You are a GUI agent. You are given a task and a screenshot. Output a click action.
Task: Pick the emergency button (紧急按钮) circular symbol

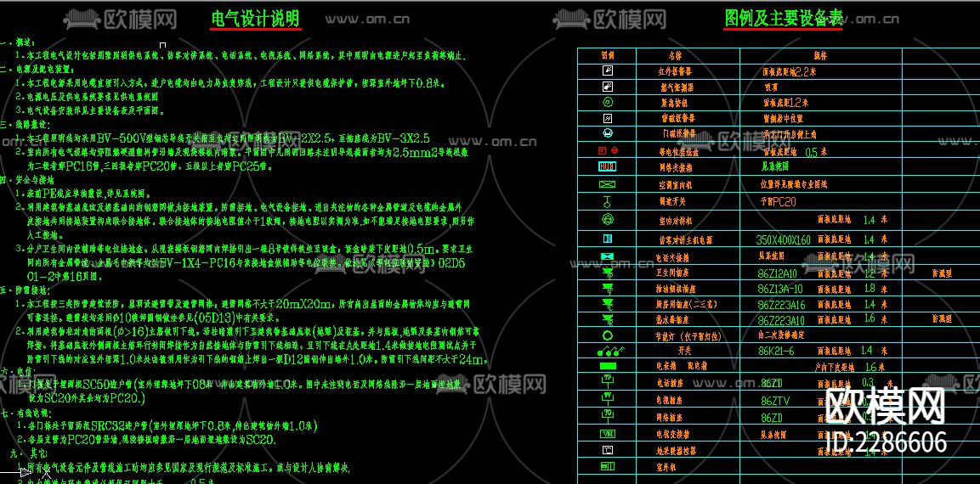[x=608, y=102]
